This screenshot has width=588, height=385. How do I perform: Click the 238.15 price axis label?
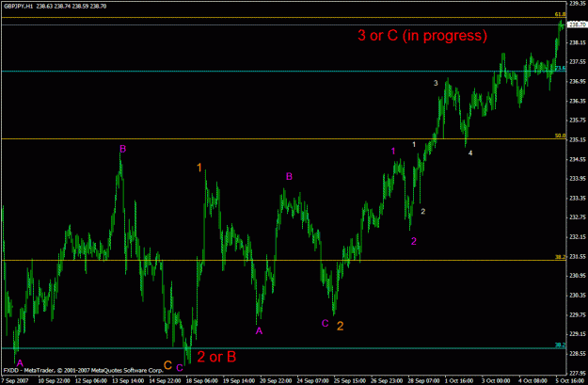(x=578, y=42)
